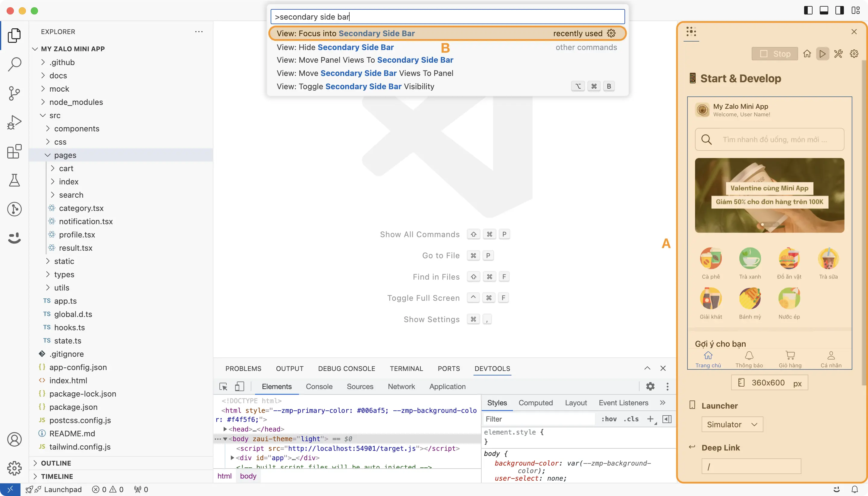Collapse the src folder in Explorer
The image size is (868, 496).
(43, 115)
